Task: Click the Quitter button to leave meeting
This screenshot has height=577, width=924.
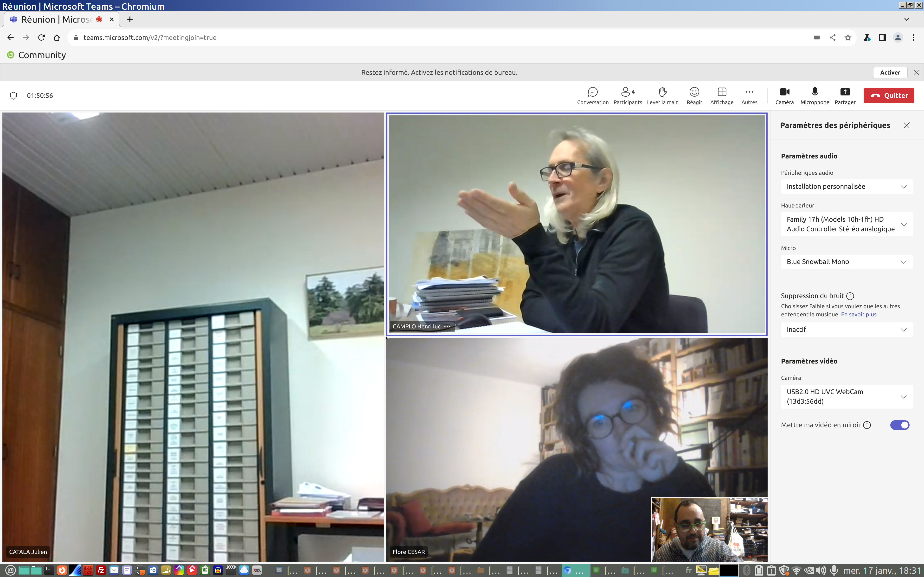Action: coord(888,96)
